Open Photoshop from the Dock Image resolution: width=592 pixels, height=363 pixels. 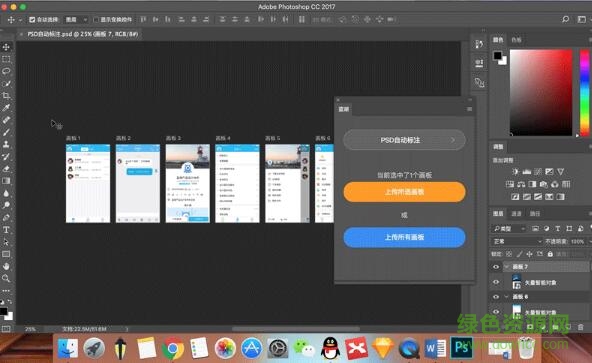click(x=461, y=347)
